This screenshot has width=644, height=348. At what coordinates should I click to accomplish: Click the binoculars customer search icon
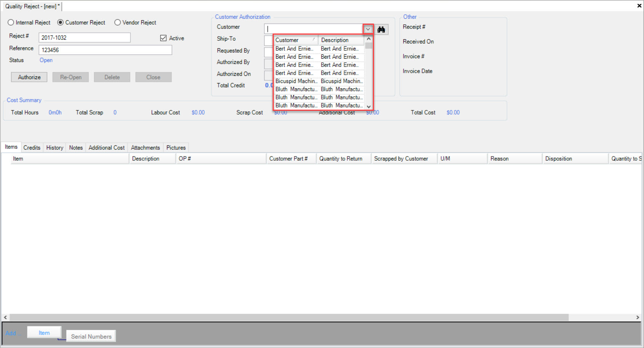pos(381,29)
